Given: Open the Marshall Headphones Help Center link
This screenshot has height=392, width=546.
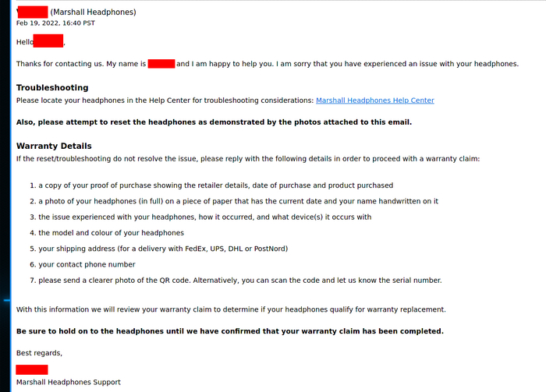Looking at the screenshot, I should (374, 101).
